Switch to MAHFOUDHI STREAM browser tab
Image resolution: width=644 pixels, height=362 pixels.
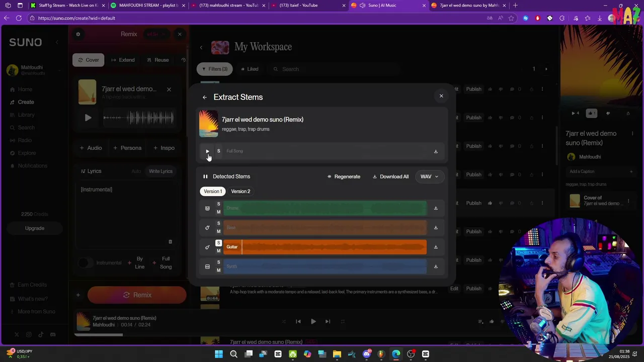[x=147, y=6]
